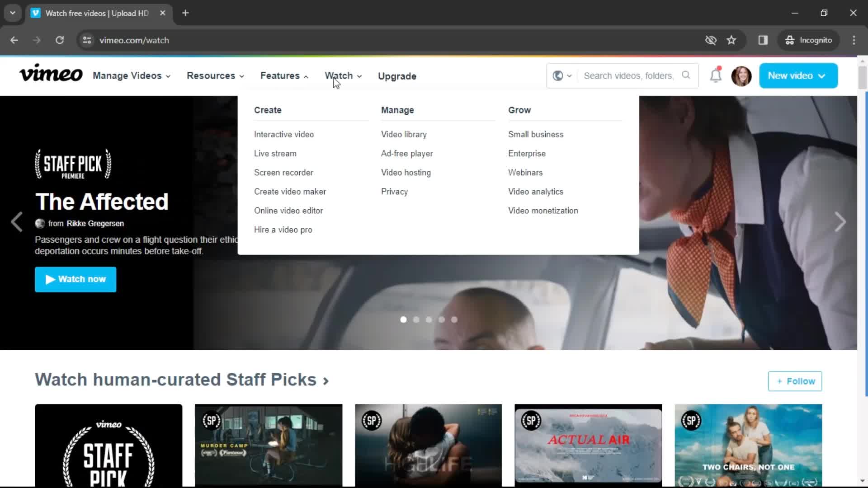Open Video hosting
Image resolution: width=868 pixels, height=488 pixels.
click(x=406, y=172)
